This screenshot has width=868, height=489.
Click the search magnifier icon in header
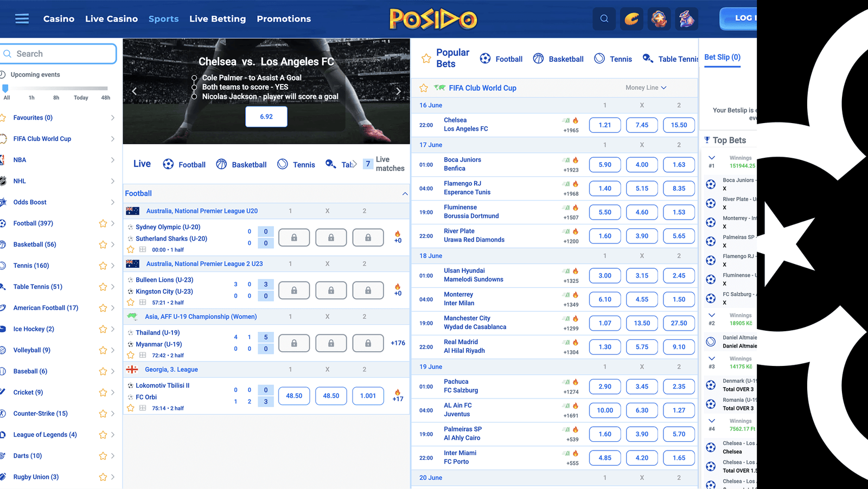click(604, 19)
